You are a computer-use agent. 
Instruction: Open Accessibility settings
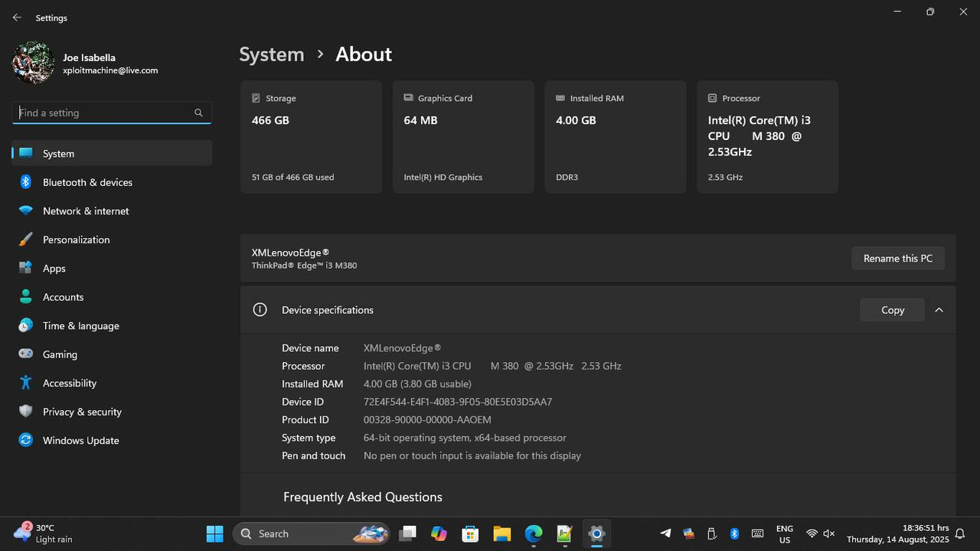click(112, 383)
